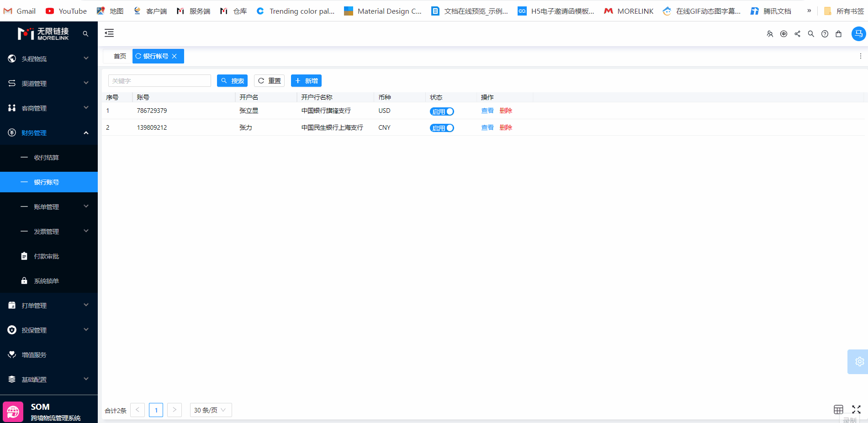Open the 腾讯文档 bookmark
This screenshot has width=868, height=423.
(771, 11)
